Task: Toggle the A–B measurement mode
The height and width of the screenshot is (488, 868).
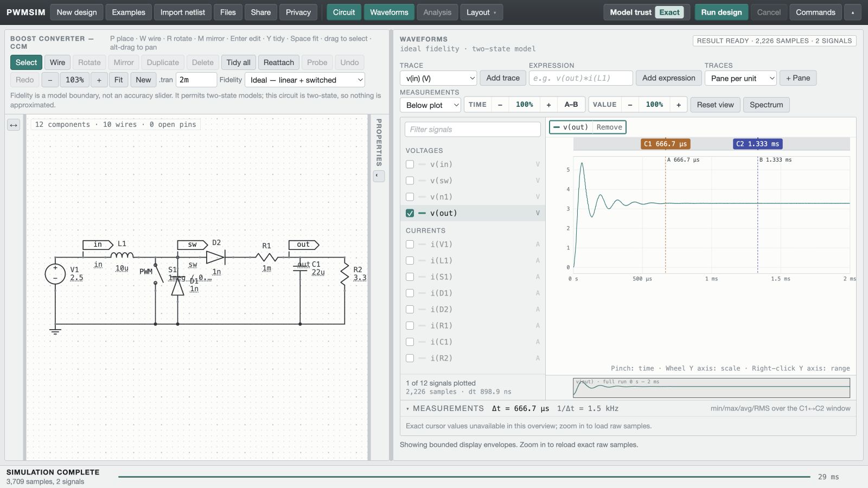Action: [571, 105]
